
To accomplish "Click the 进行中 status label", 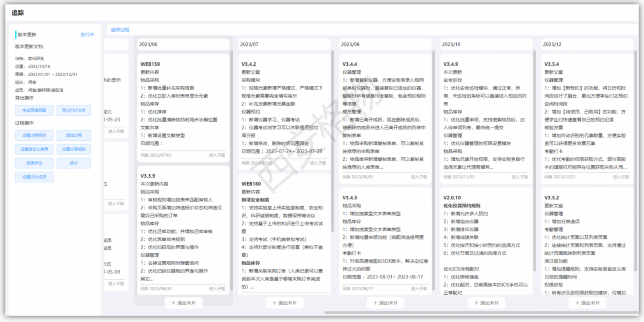I will point(87,34).
